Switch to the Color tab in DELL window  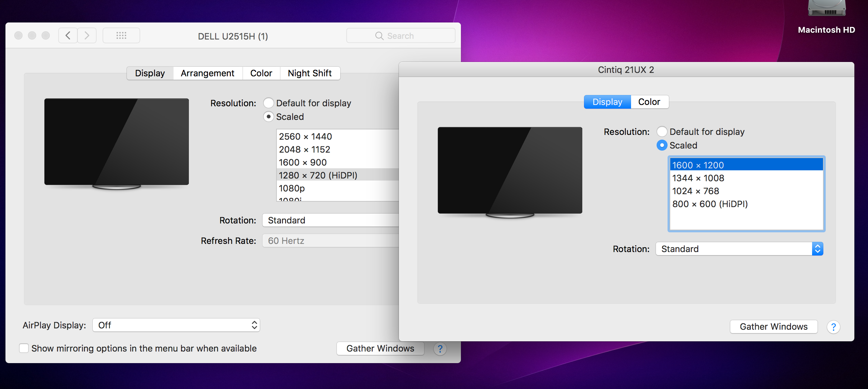click(261, 73)
